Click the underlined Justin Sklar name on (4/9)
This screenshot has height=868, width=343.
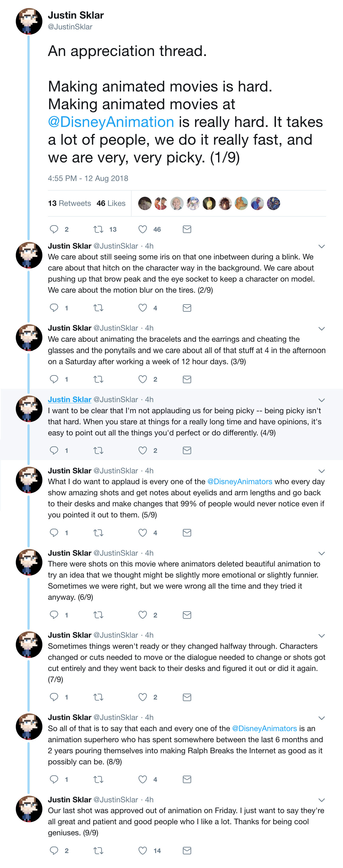point(70,399)
